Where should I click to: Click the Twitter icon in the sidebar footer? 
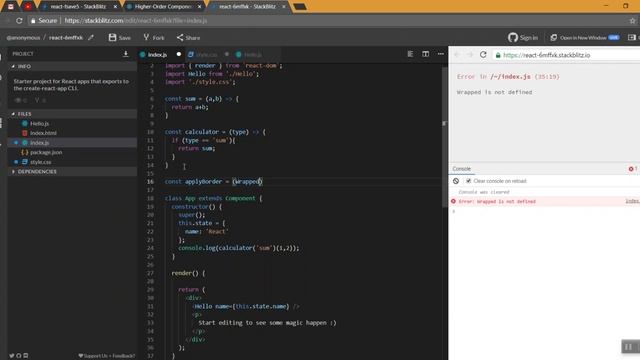tap(11, 356)
